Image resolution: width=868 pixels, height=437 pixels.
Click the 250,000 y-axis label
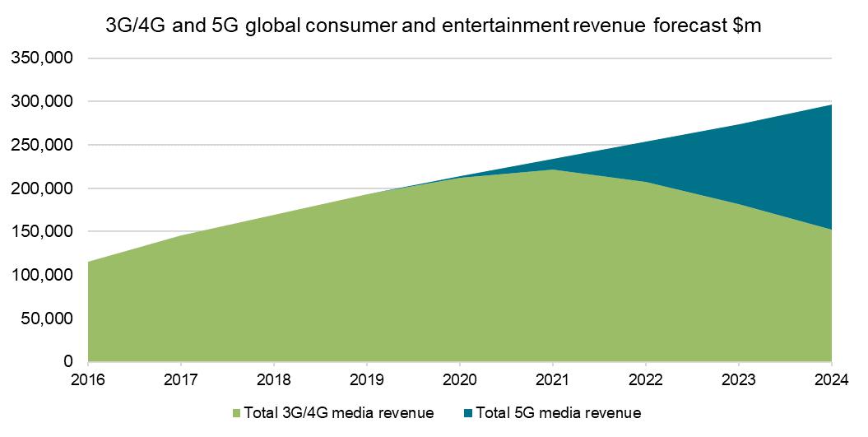pyautogui.click(x=43, y=145)
